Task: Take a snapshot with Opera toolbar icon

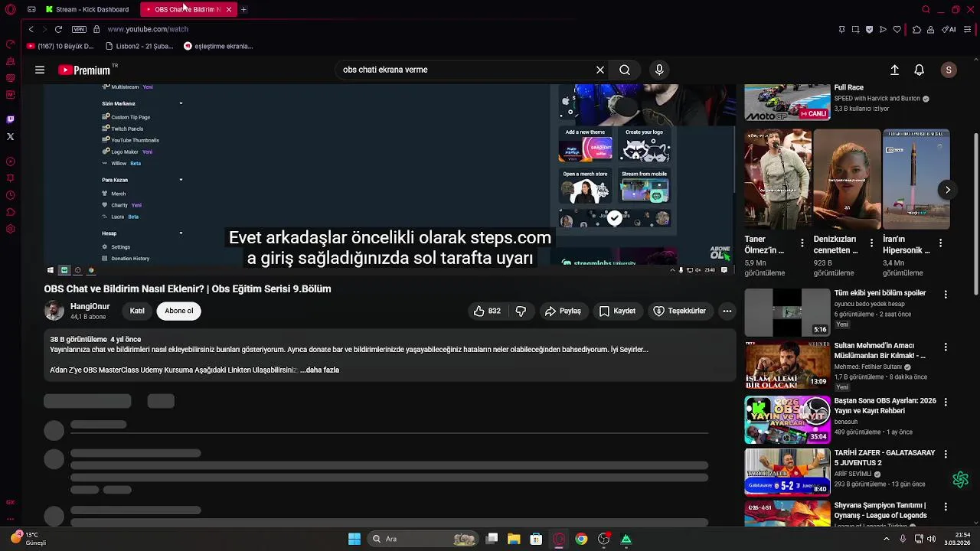Action: click(855, 29)
